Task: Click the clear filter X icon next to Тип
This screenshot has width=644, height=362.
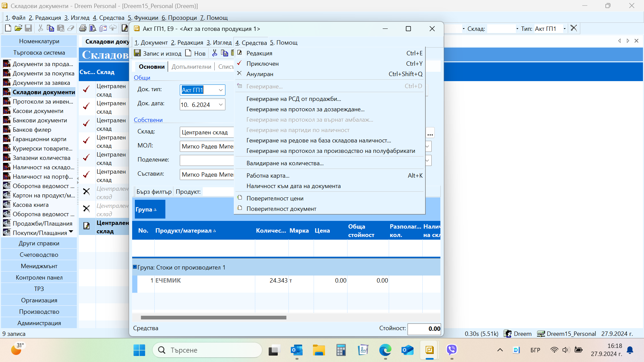Action: click(x=574, y=28)
